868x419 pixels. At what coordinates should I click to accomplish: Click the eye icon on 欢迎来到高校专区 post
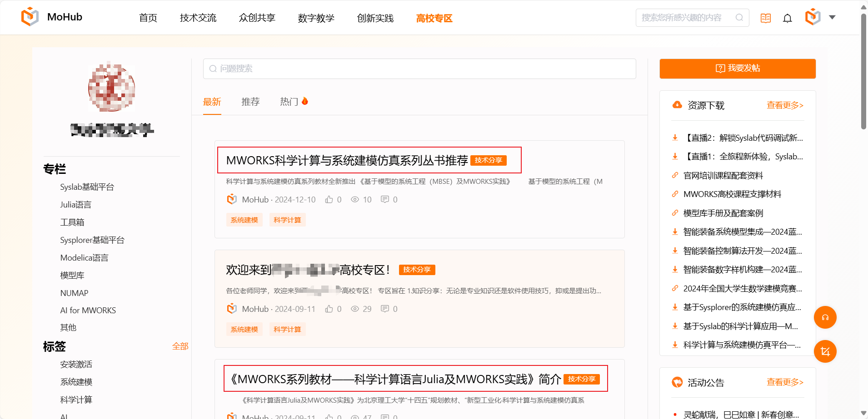click(x=355, y=309)
